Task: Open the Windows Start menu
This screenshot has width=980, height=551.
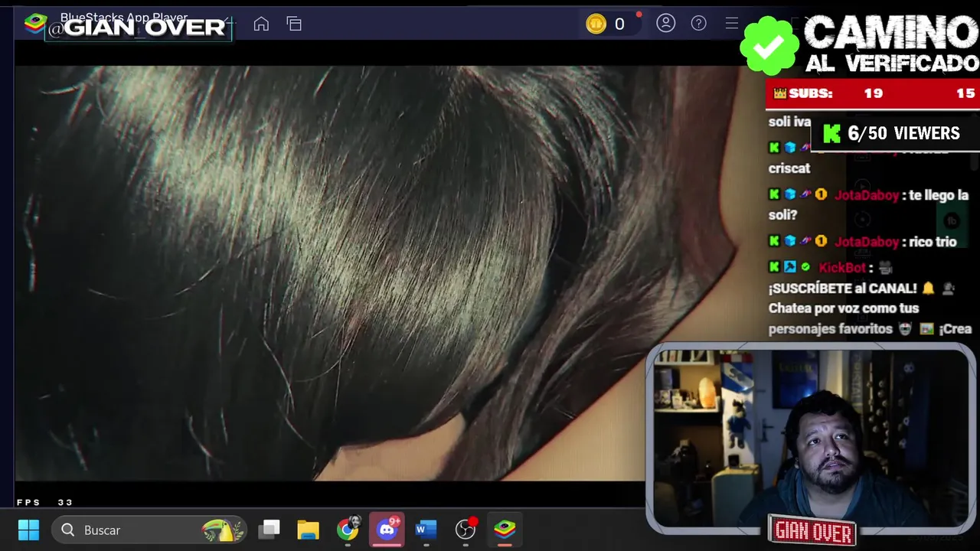Action: point(28,530)
